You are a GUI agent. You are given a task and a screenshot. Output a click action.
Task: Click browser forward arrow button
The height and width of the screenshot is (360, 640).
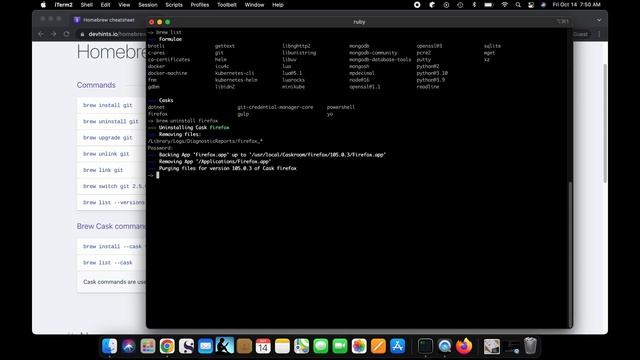54,34
